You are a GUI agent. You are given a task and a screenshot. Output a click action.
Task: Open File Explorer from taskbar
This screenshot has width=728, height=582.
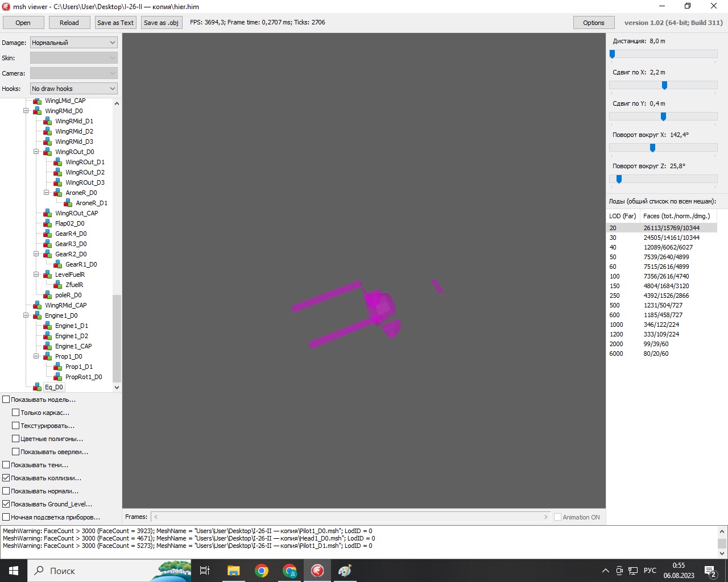(x=234, y=571)
